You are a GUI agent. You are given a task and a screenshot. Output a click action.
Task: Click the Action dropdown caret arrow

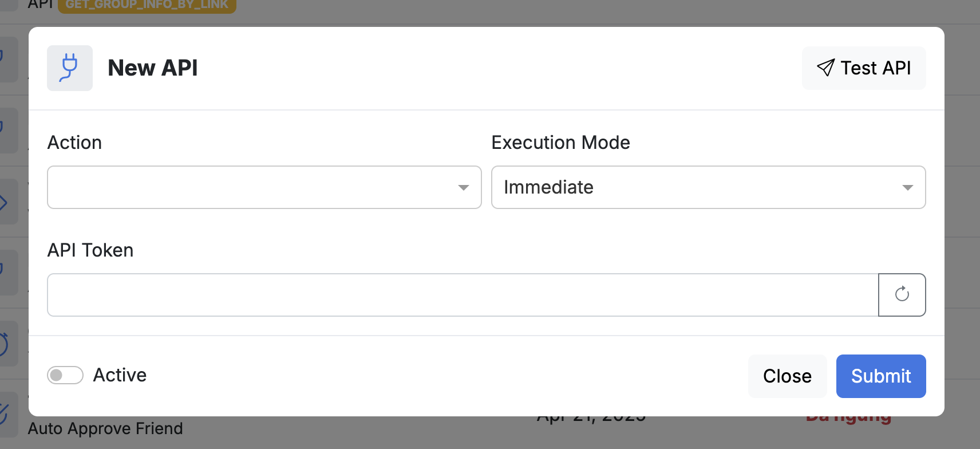464,187
